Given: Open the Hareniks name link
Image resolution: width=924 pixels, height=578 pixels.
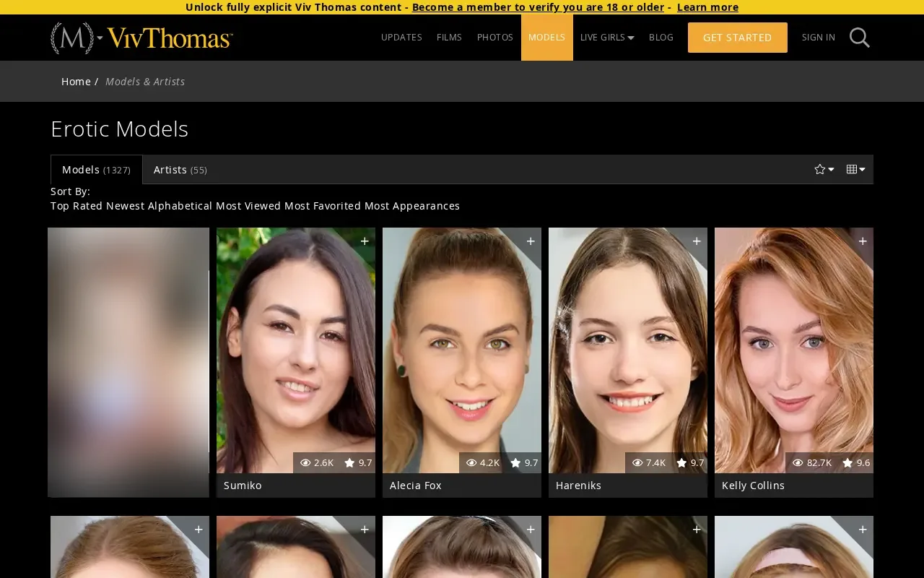Looking at the screenshot, I should pos(578,486).
